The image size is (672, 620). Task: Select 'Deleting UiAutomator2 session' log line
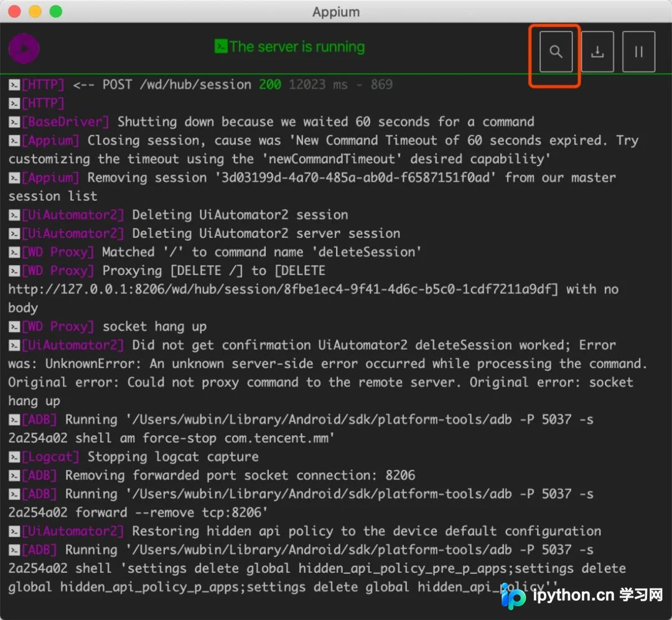(179, 215)
